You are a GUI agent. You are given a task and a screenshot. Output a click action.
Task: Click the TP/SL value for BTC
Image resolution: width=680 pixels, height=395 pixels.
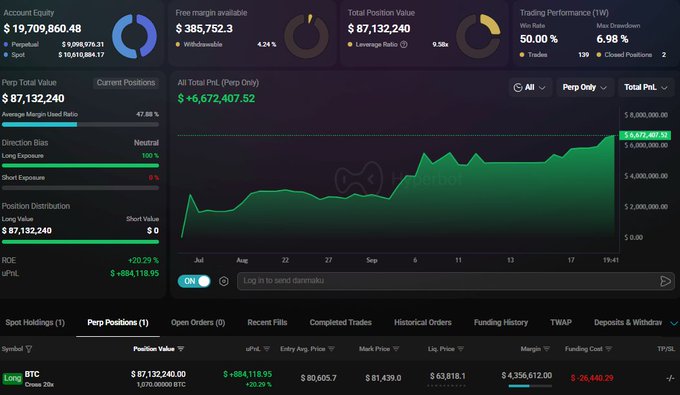[x=670, y=378]
